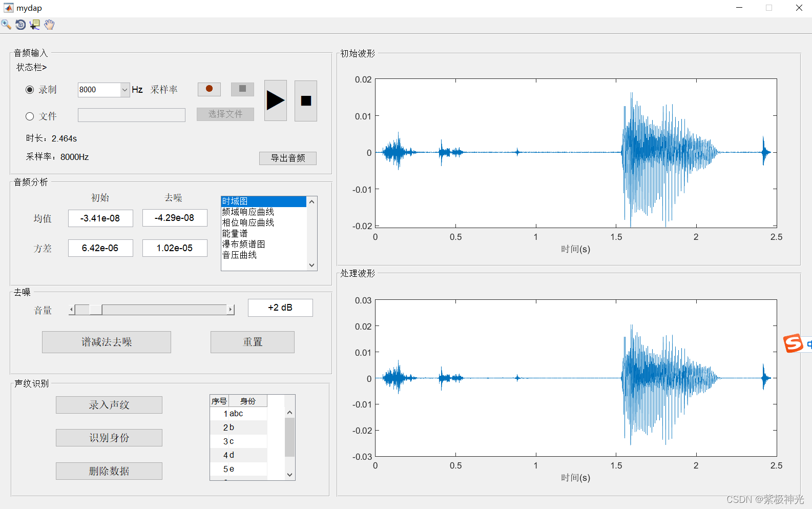Click the analysis list scroll-down arrow

click(x=311, y=265)
